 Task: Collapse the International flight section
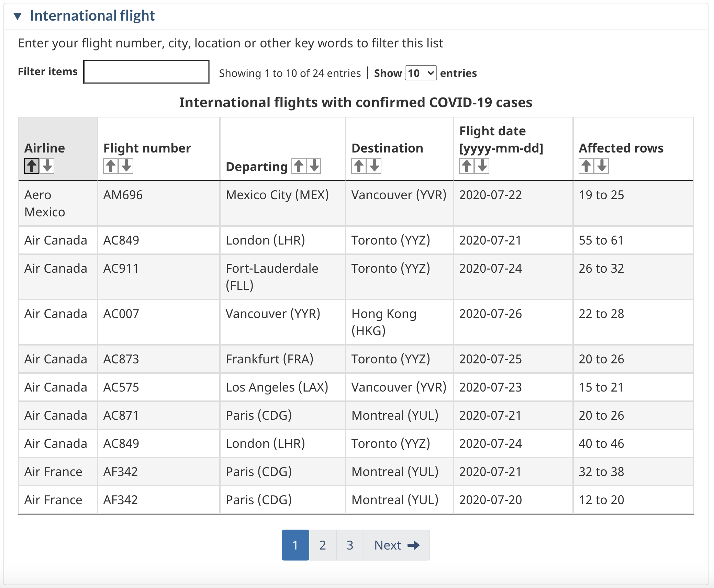18,16
